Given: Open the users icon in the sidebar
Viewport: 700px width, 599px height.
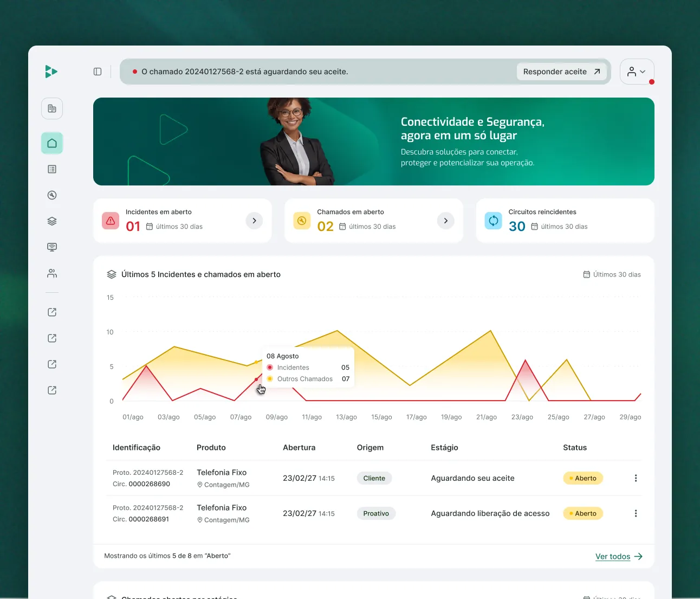Looking at the screenshot, I should click(x=52, y=273).
